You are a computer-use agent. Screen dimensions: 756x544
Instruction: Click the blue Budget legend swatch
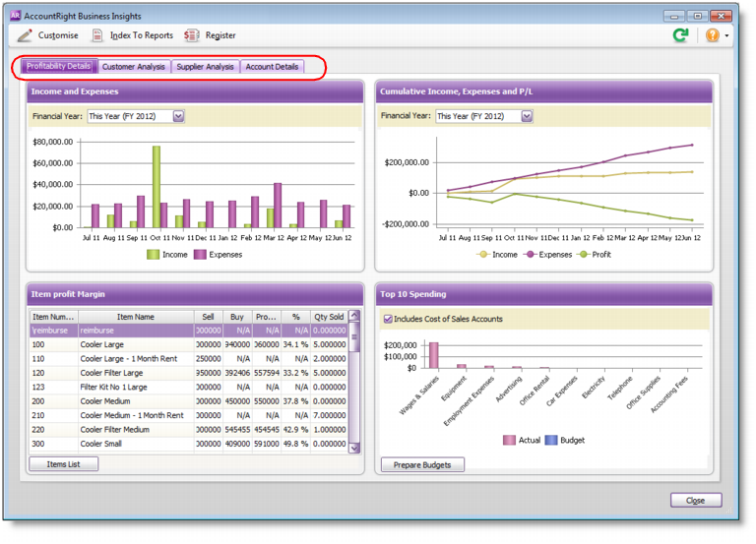[551, 440]
